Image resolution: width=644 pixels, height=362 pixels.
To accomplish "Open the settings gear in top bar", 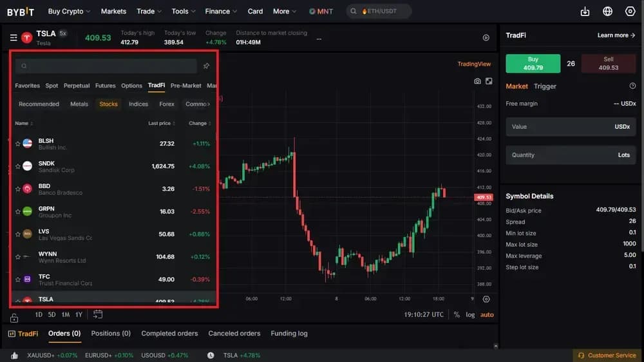I will 630,12.
